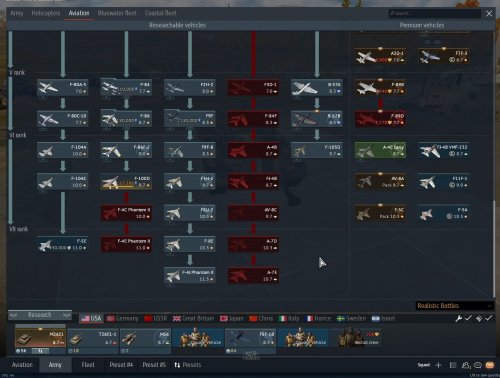
Task: Click the vehicle tree vertical scrollbar
Action: click(x=494, y=248)
